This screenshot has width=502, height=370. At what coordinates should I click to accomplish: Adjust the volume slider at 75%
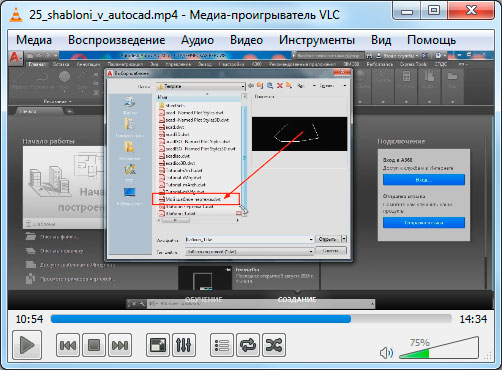point(439,348)
